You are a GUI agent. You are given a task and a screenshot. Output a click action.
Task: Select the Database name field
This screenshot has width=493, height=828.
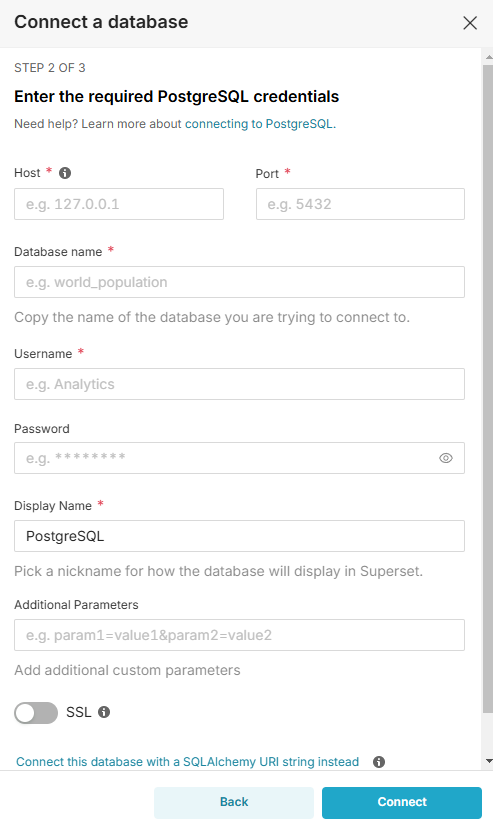[x=240, y=282]
